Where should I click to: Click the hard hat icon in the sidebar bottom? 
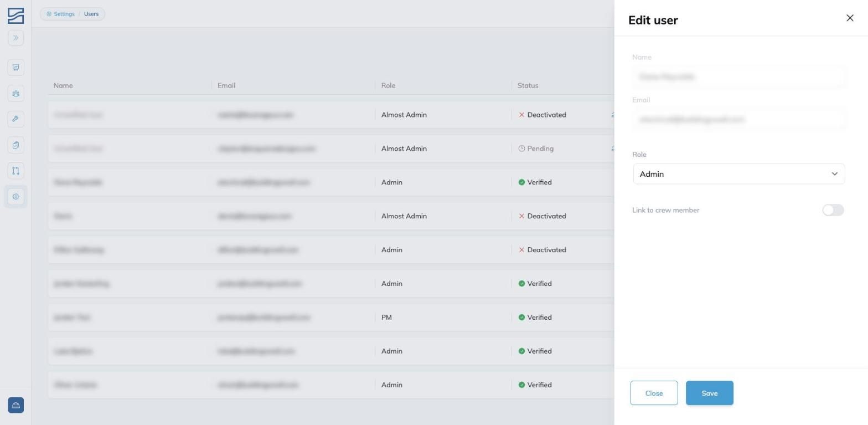15,405
